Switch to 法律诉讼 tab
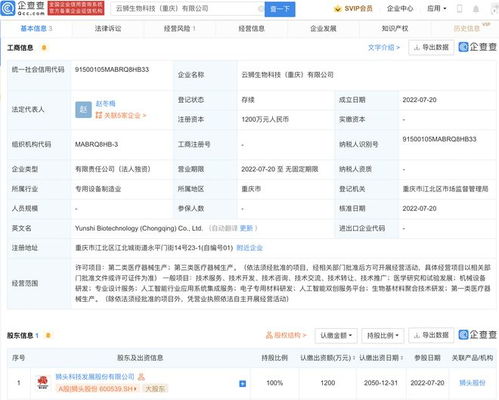The width and height of the screenshot is (499, 400). tap(108, 29)
